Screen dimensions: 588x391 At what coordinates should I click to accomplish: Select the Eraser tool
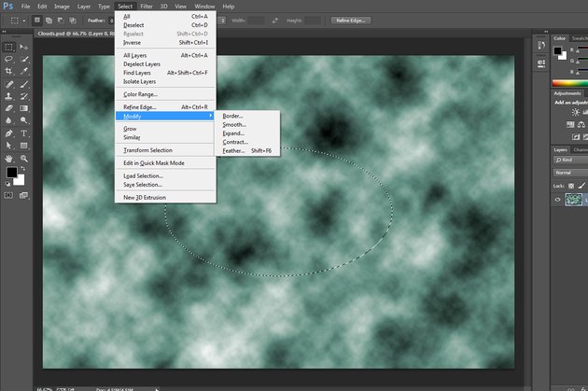9,108
